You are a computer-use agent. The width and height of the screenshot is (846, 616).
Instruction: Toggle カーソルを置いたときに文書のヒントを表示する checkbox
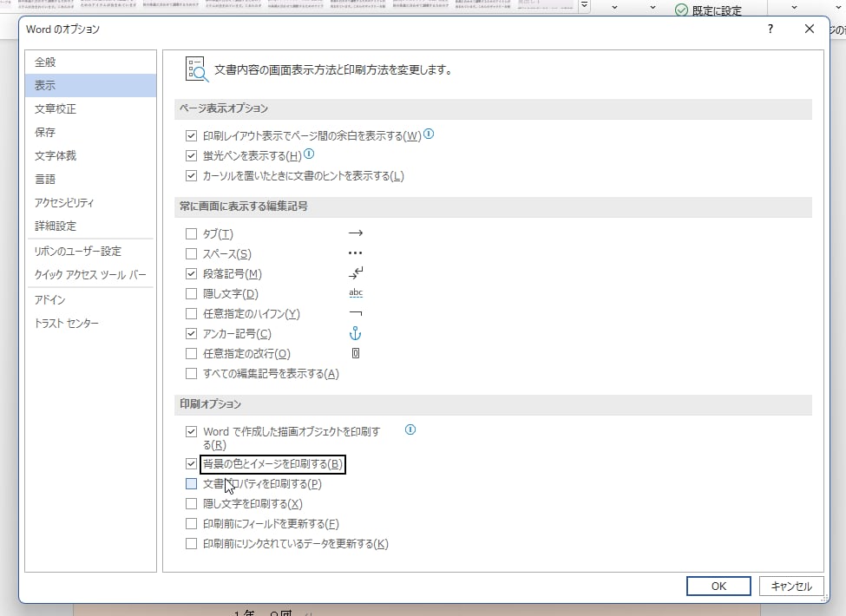click(x=191, y=176)
